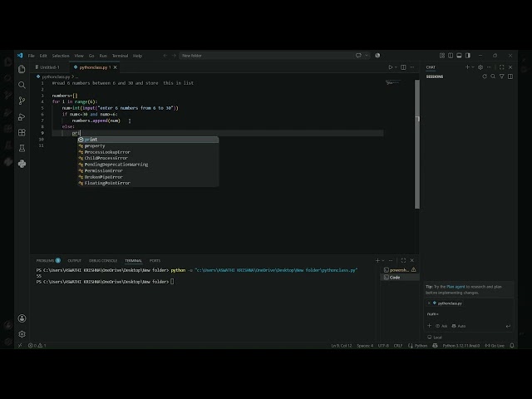
Task: Toggle the secondary side bar layout
Action: [468, 56]
